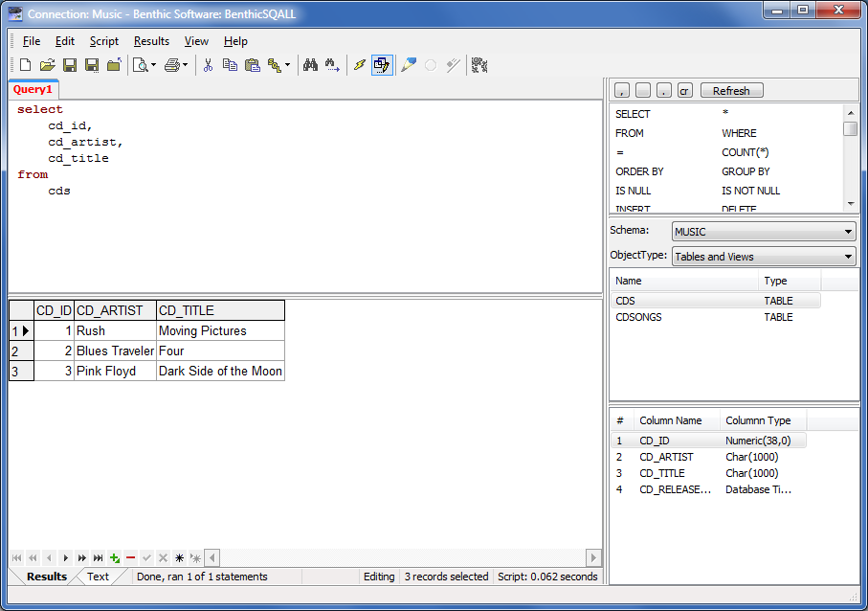Select the CDSONGS table in the list

(638, 317)
